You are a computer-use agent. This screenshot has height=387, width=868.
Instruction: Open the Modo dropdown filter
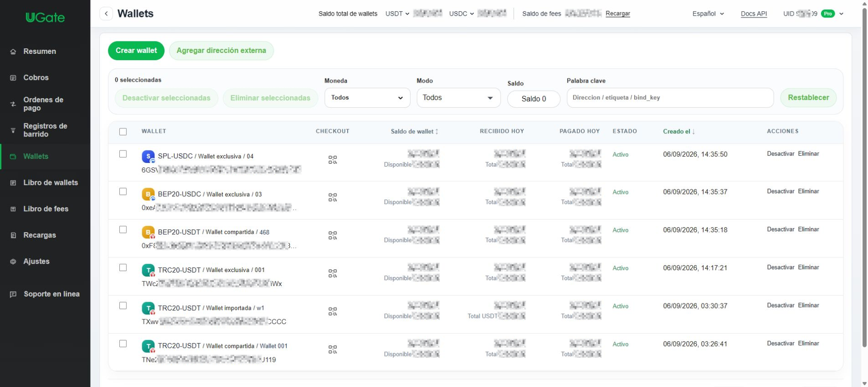pyautogui.click(x=458, y=98)
